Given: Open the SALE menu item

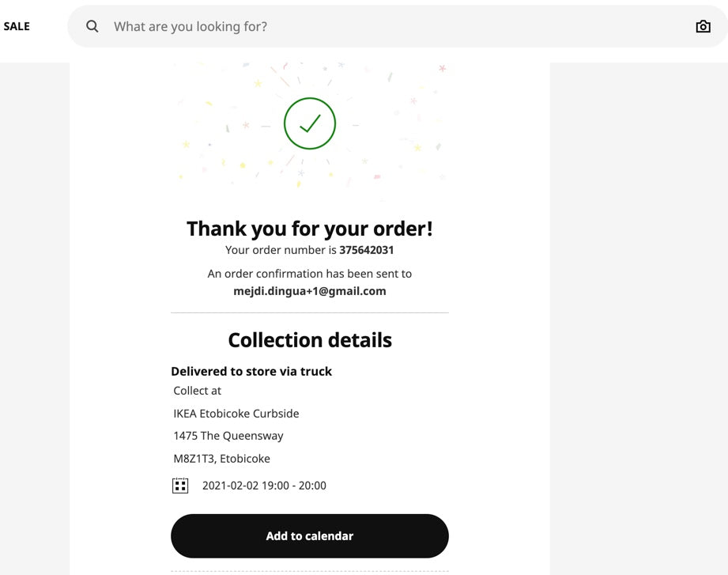Looking at the screenshot, I should [x=17, y=26].
